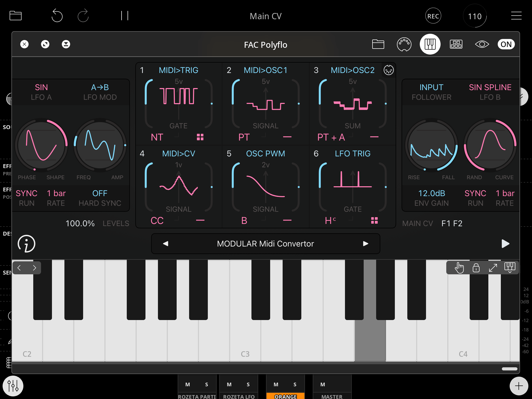532x399 pixels.
Task: Select previous preset with left arrow
Action: click(x=166, y=244)
